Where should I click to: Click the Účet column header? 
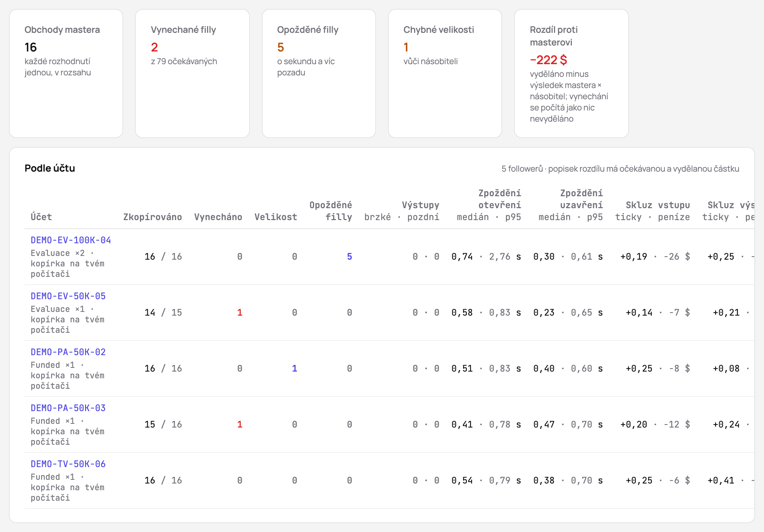[x=41, y=217]
